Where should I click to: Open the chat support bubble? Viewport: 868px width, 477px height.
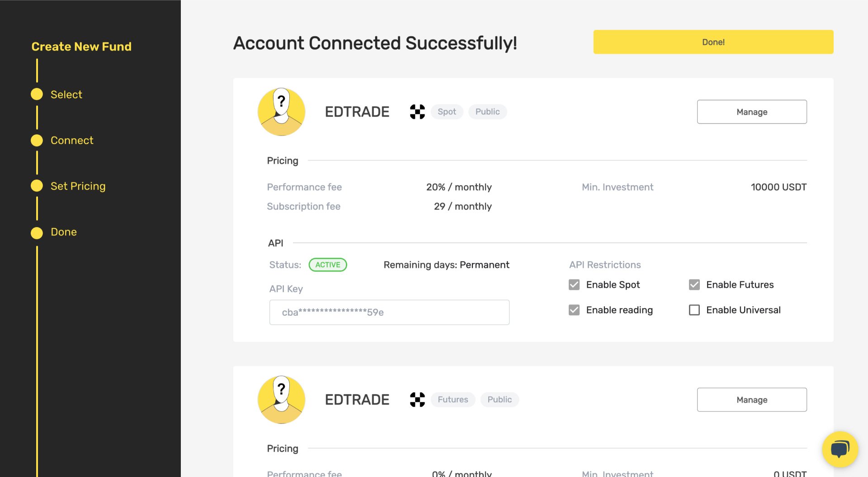[x=840, y=449]
